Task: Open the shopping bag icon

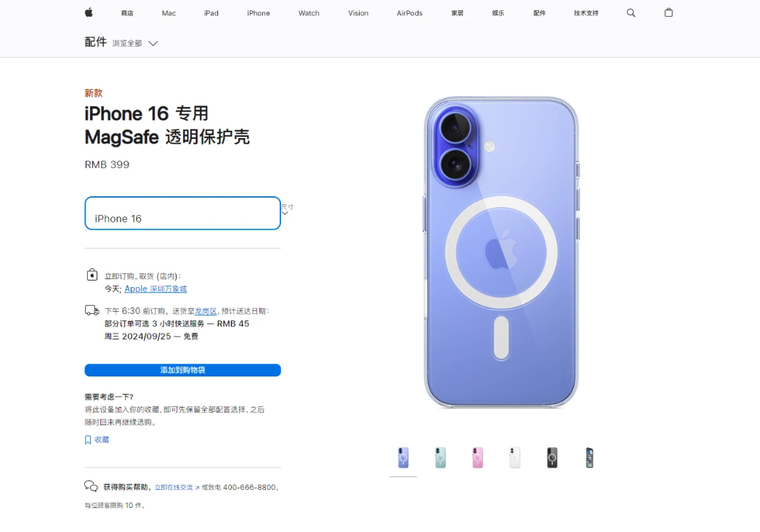Action: point(668,12)
